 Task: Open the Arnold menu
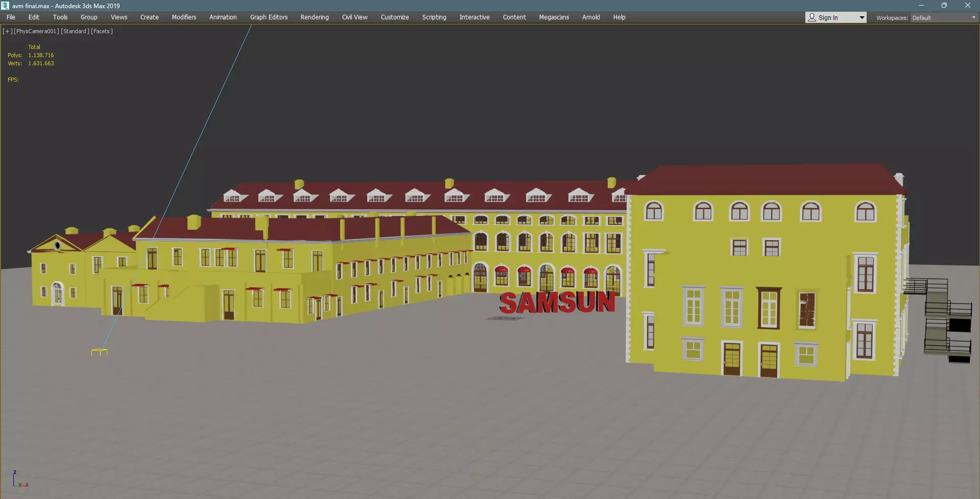591,17
